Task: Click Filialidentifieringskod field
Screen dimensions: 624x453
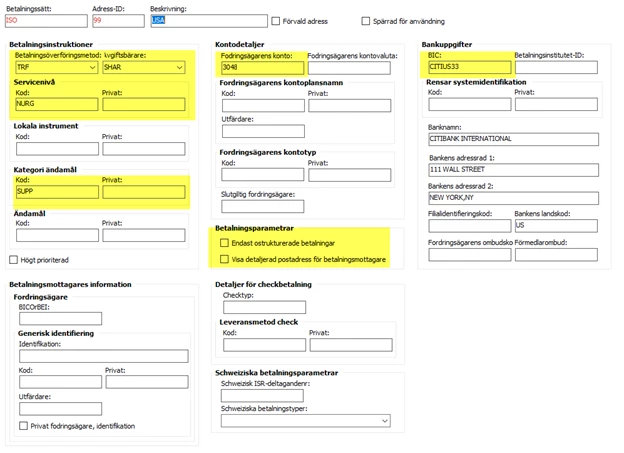Action: (x=470, y=225)
